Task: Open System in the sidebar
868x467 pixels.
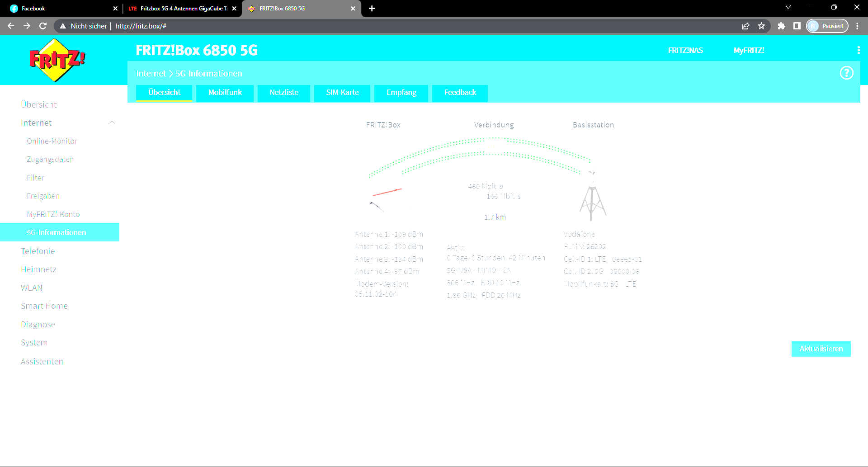Action: coord(34,343)
